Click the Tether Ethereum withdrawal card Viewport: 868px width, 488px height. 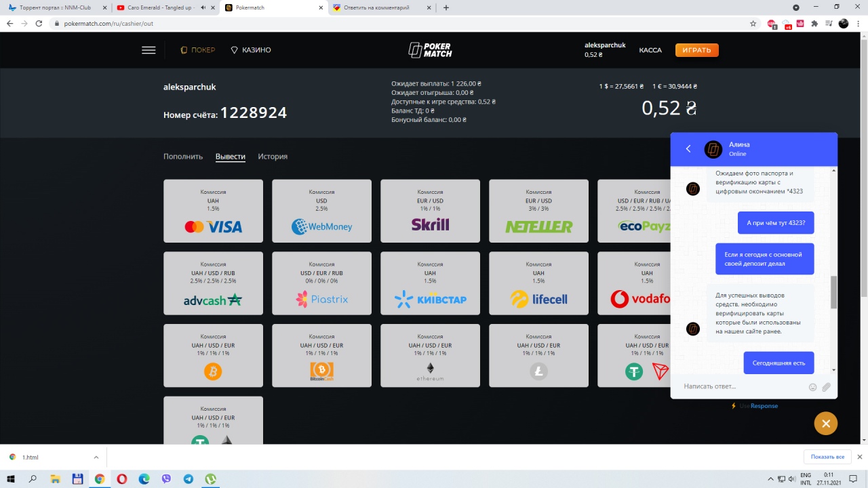[x=213, y=420]
